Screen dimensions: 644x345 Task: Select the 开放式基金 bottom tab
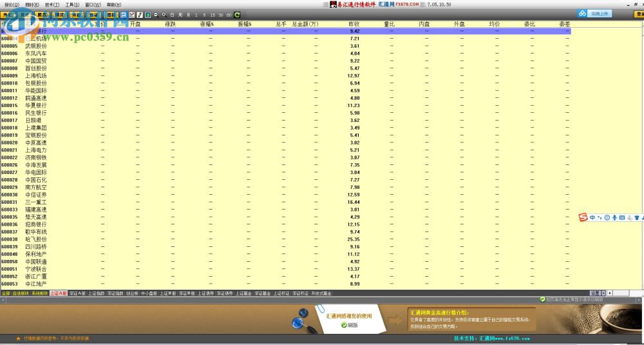(321, 293)
